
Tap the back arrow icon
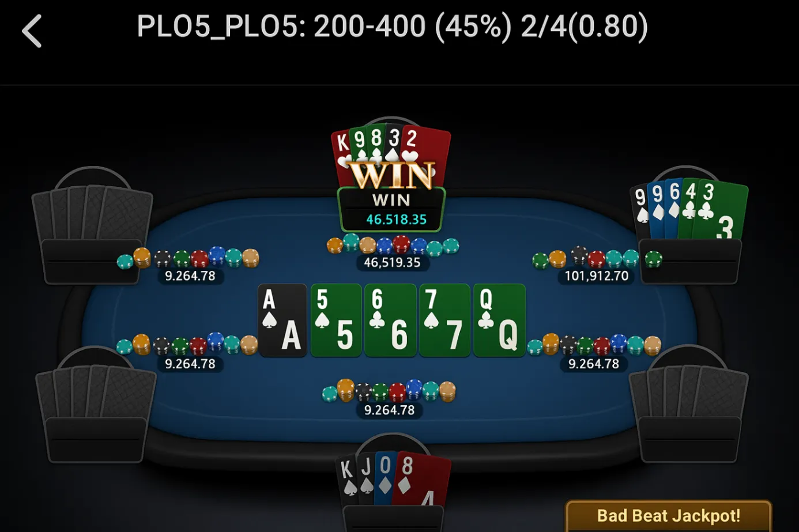[32, 31]
